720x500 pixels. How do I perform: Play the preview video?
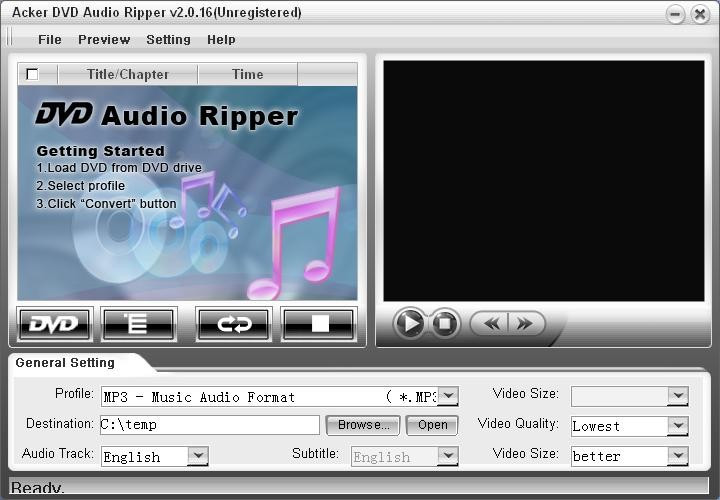tap(409, 323)
